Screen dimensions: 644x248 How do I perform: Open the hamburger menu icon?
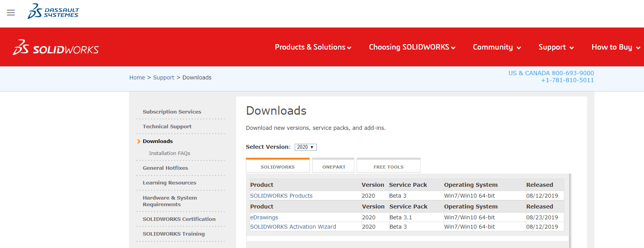click(11, 13)
